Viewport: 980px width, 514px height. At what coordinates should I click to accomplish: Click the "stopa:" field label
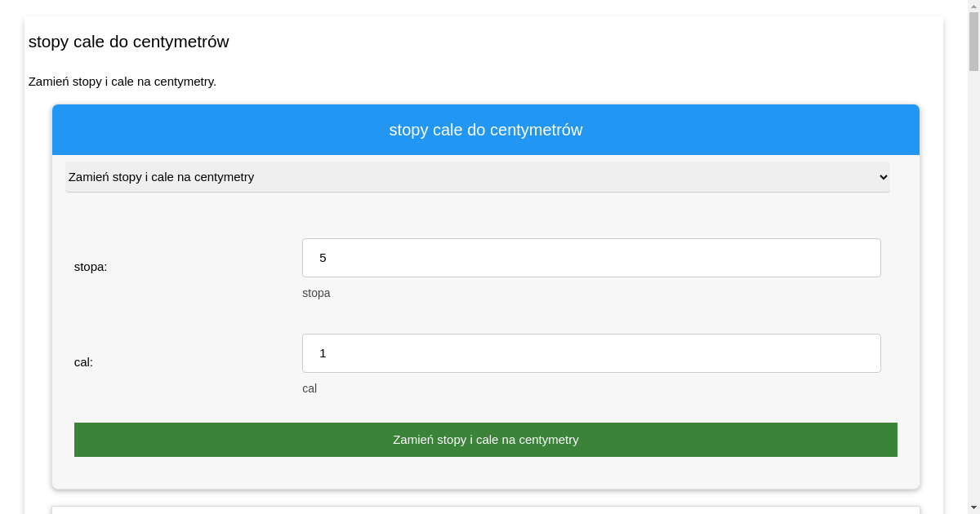[x=91, y=267]
